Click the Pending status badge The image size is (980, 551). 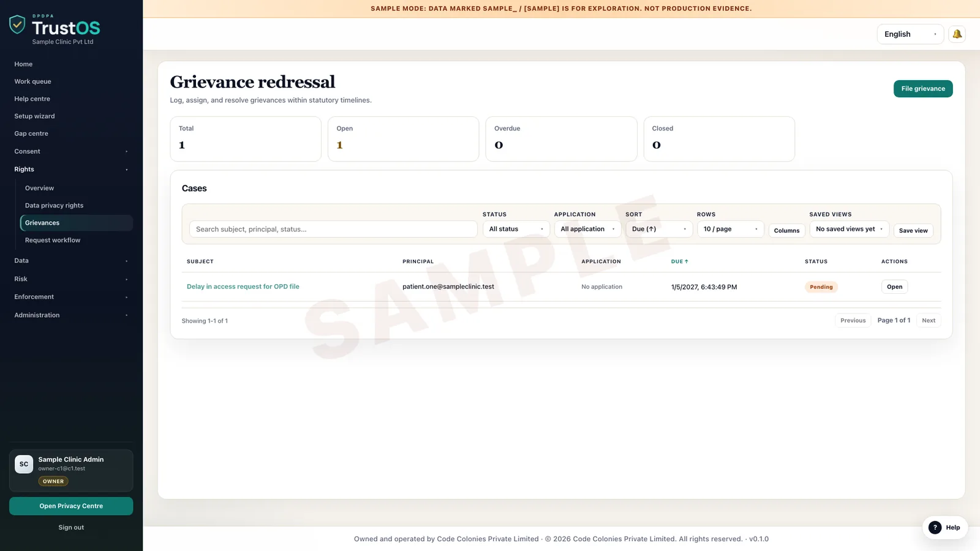821,287
